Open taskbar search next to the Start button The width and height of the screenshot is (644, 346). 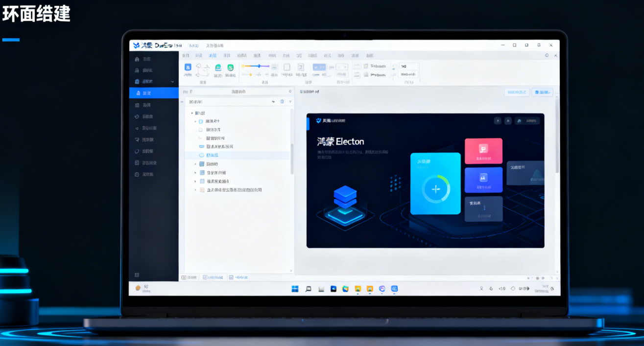pyautogui.click(x=309, y=289)
